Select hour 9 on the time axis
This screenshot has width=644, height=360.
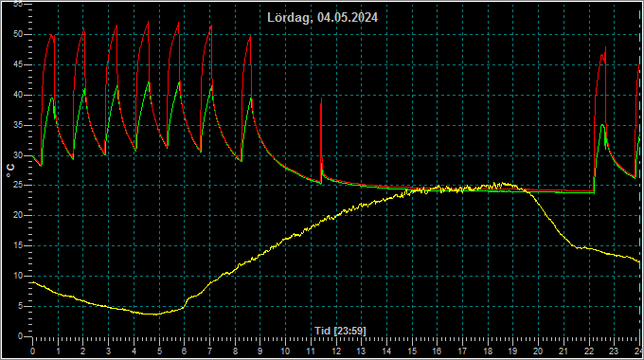point(260,351)
